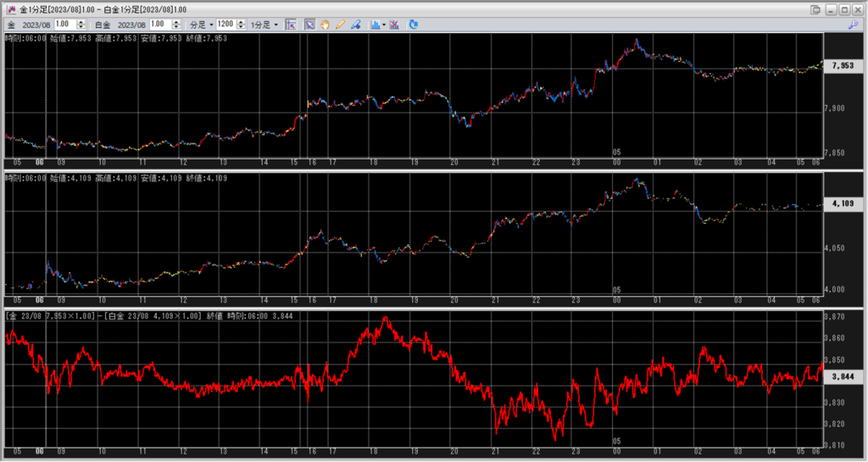
Task: Open the 分足 chart type dropdown
Action: [201, 25]
